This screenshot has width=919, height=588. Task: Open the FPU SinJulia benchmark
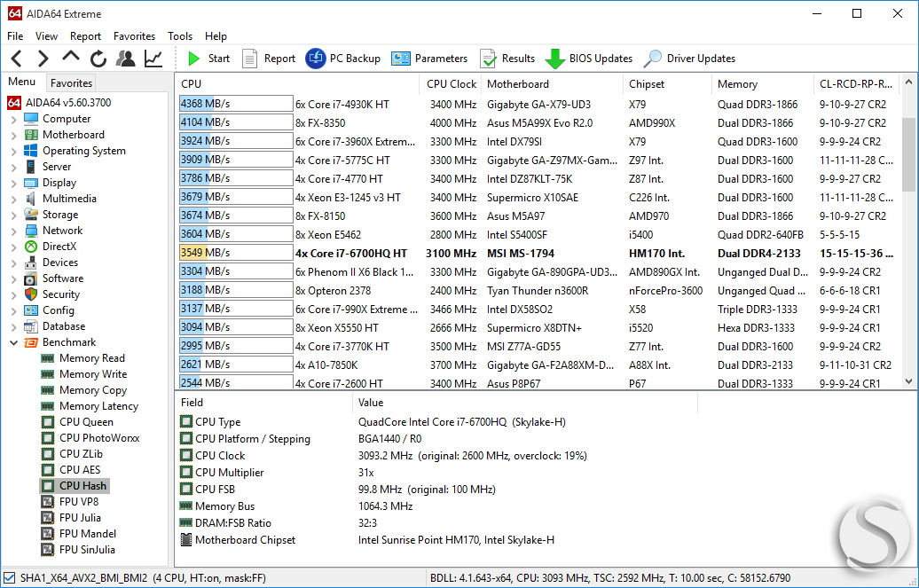click(x=79, y=550)
